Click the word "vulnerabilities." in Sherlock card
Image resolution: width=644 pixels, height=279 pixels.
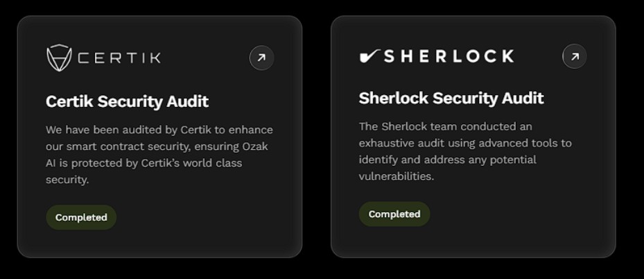coord(396,176)
